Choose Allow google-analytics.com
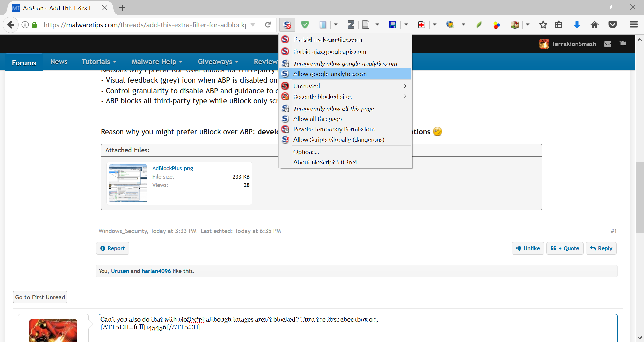This screenshot has height=342, width=644. pos(345,74)
